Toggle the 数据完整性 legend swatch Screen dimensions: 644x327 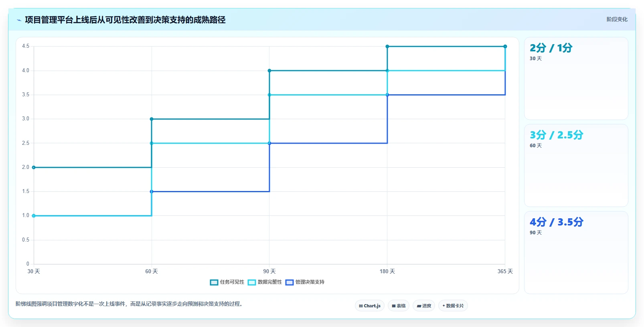click(x=252, y=282)
